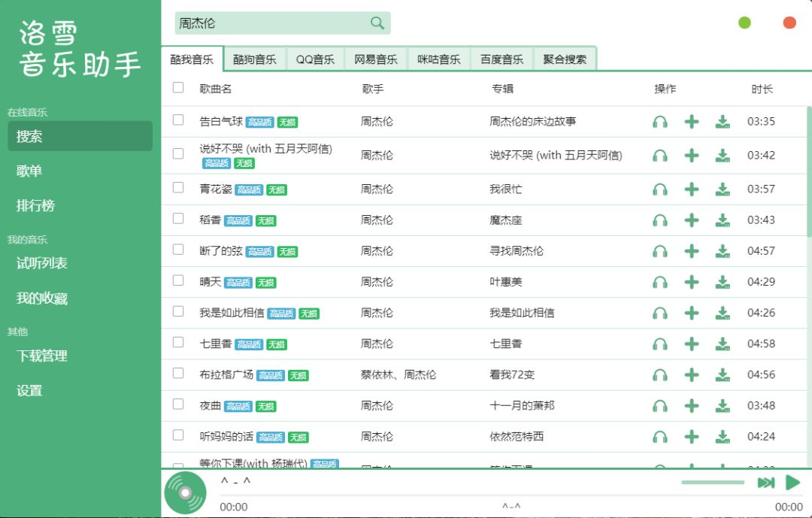Select the 酷我音乐 tab
The image size is (812, 518).
pos(192,59)
